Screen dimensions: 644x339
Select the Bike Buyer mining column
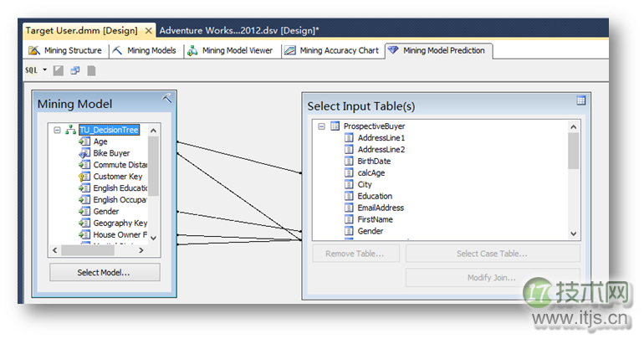coord(111,153)
